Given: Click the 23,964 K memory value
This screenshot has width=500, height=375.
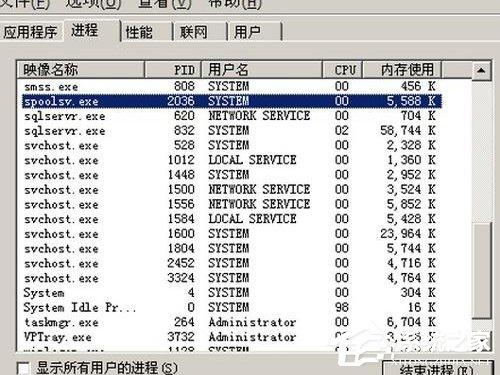Looking at the screenshot, I should [408, 234].
